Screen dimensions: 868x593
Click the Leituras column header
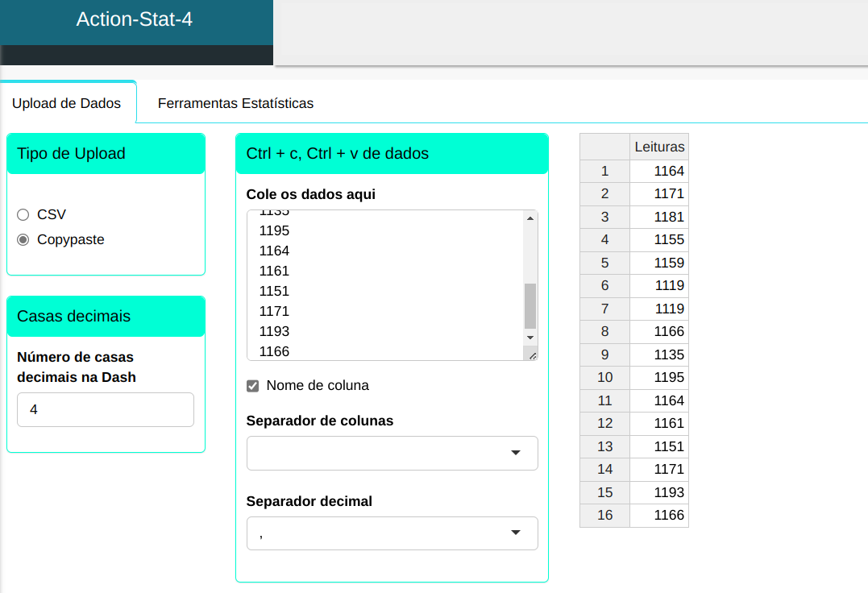point(658,147)
